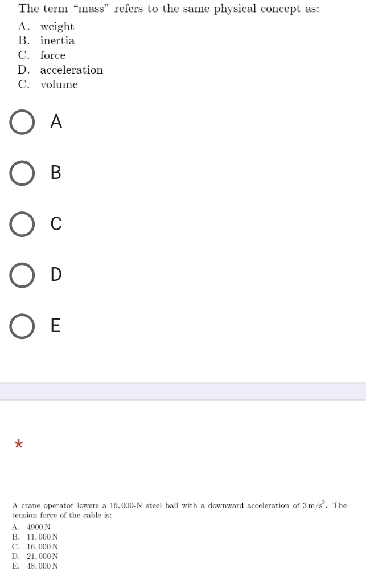366x588 pixels.
Task: Choose the B radio button
Action: click(22, 173)
